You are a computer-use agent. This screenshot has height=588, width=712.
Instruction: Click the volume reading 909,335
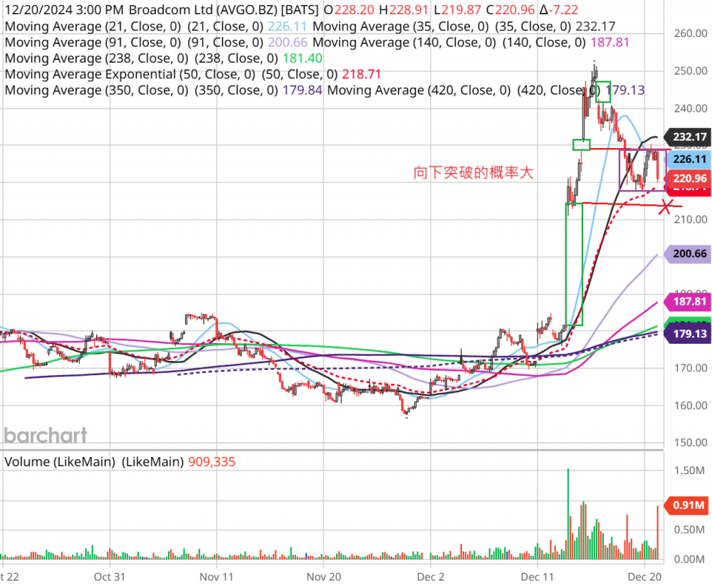coord(211,462)
